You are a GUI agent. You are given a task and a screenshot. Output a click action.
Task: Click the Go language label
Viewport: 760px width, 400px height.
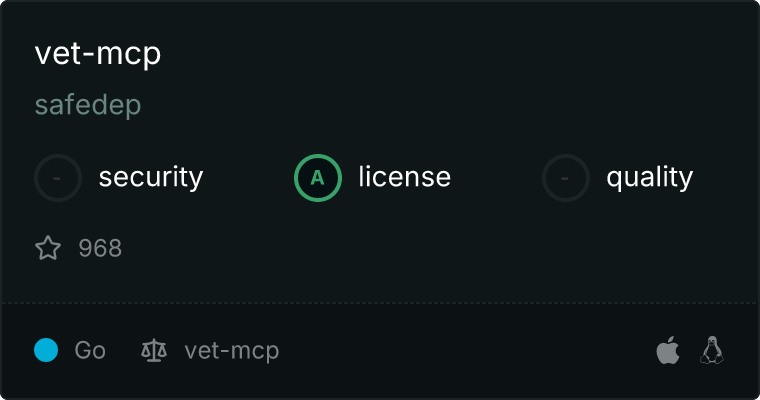(90, 350)
